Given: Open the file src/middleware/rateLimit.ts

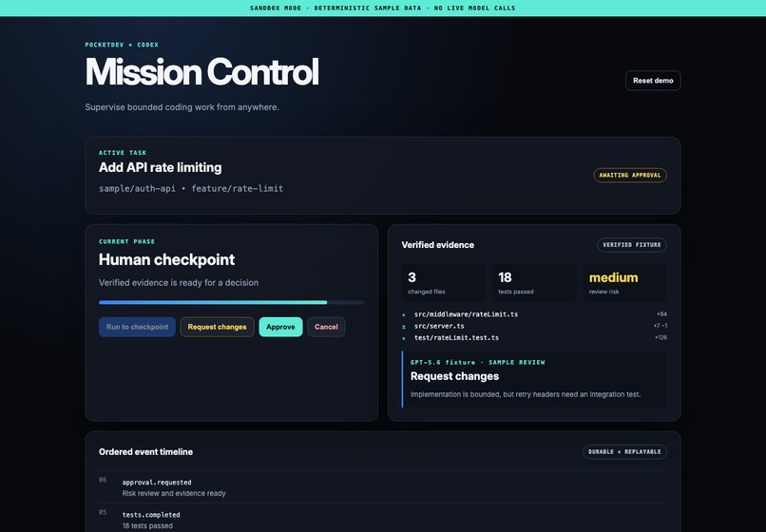Looking at the screenshot, I should click(x=466, y=314).
